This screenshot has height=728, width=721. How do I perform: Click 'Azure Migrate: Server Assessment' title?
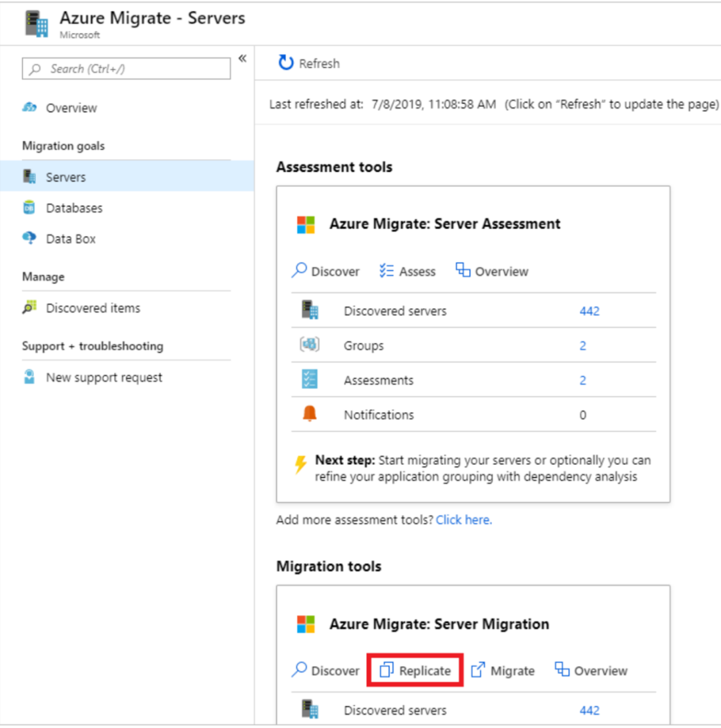point(445,224)
